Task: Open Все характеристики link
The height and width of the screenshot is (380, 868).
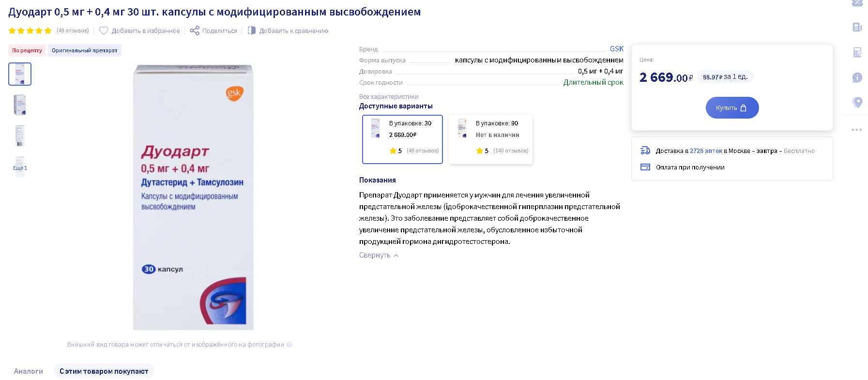Action: [389, 97]
